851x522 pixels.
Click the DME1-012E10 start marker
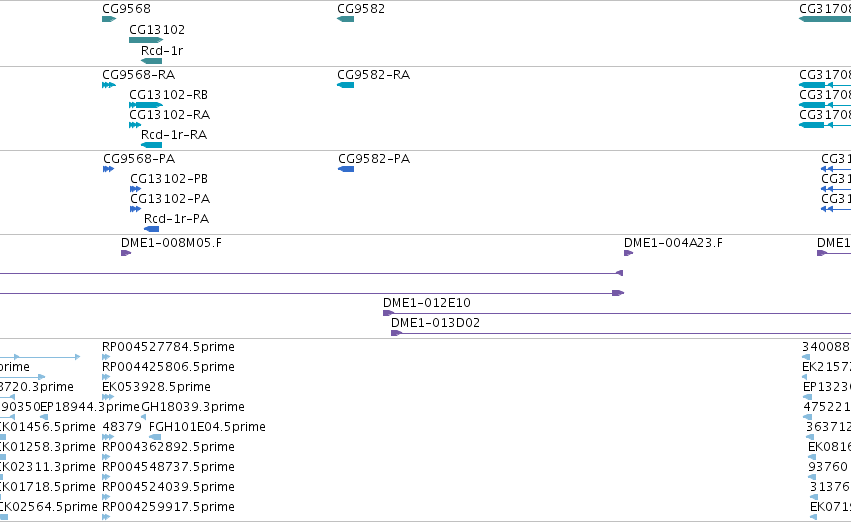tap(389, 313)
